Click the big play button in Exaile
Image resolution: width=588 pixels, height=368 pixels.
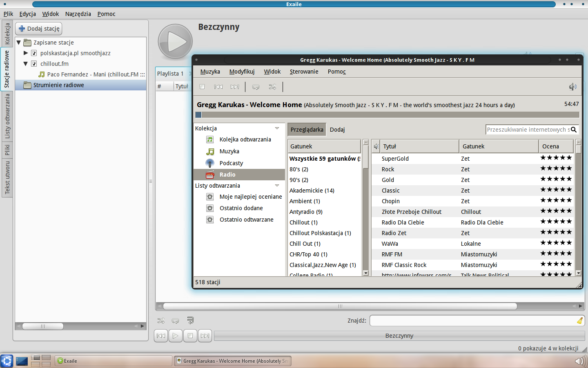[x=175, y=41]
